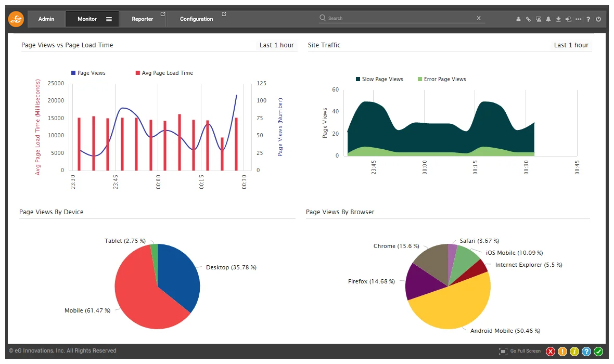Click the orange exclamation status icon
This screenshot has height=364, width=614.
click(x=562, y=352)
